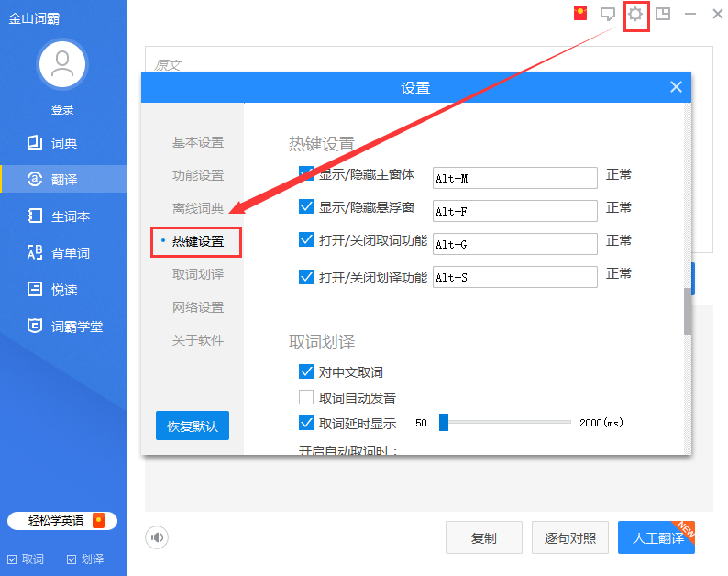Image resolution: width=728 pixels, height=576 pixels.
Task: Open 悦读 in the sidebar
Action: [63, 290]
